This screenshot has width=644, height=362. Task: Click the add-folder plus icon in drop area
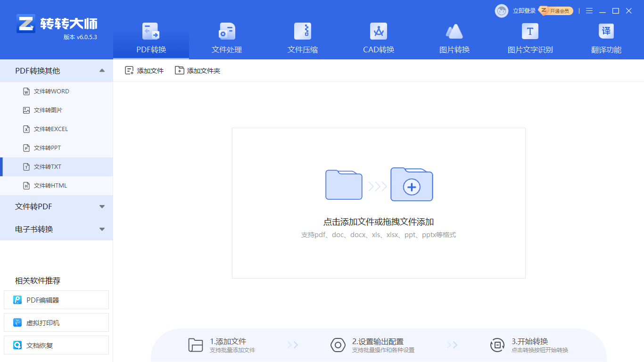click(412, 184)
